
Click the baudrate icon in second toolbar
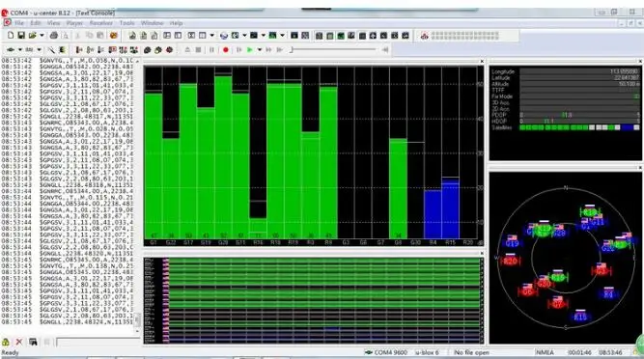tap(30, 49)
